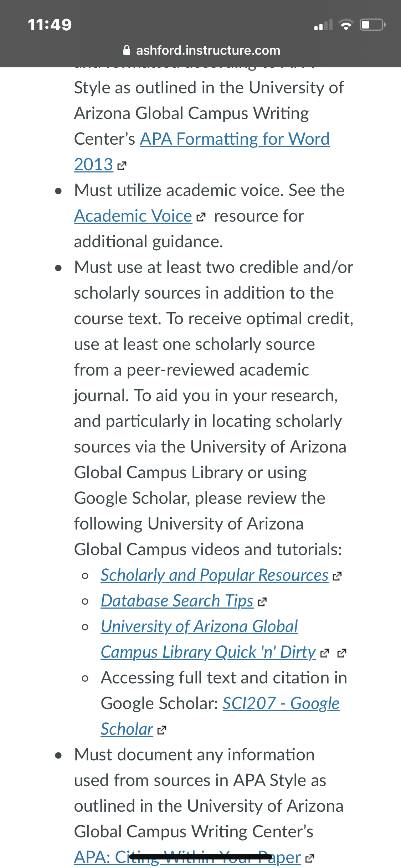Open the APA Formatting for Word link
401x868 pixels.
(x=235, y=139)
